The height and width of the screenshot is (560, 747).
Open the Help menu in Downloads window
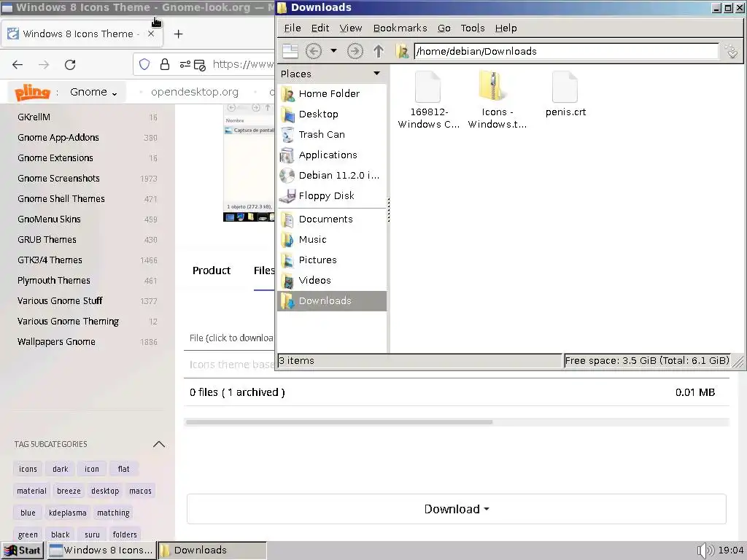pos(506,28)
